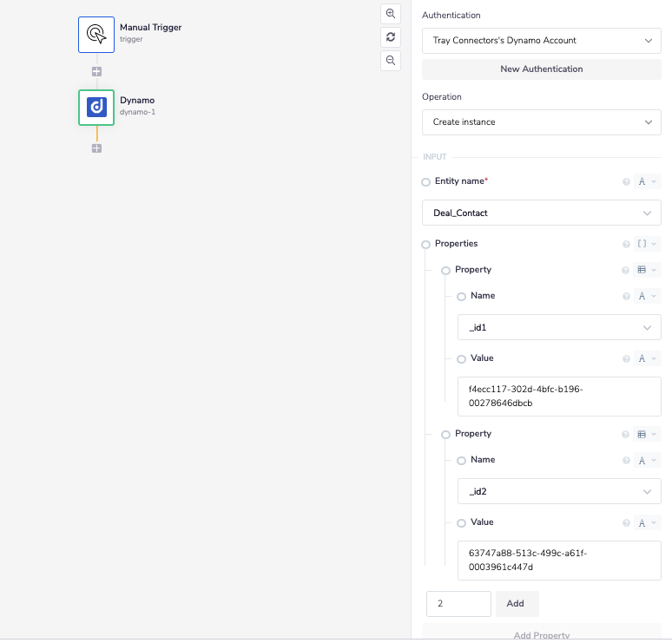This screenshot has height=643, width=672.
Task: Change Properties input type selector
Action: point(647,245)
